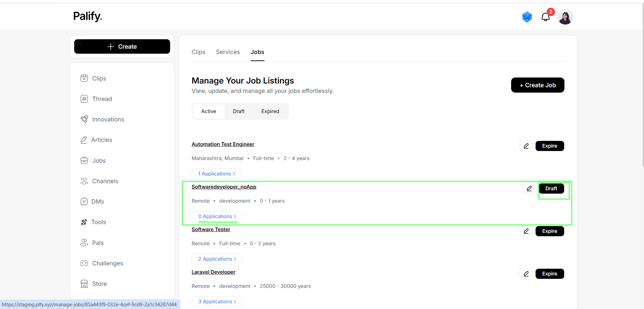Open Jobs from the sidebar
The image size is (644, 309).
coord(93,160)
